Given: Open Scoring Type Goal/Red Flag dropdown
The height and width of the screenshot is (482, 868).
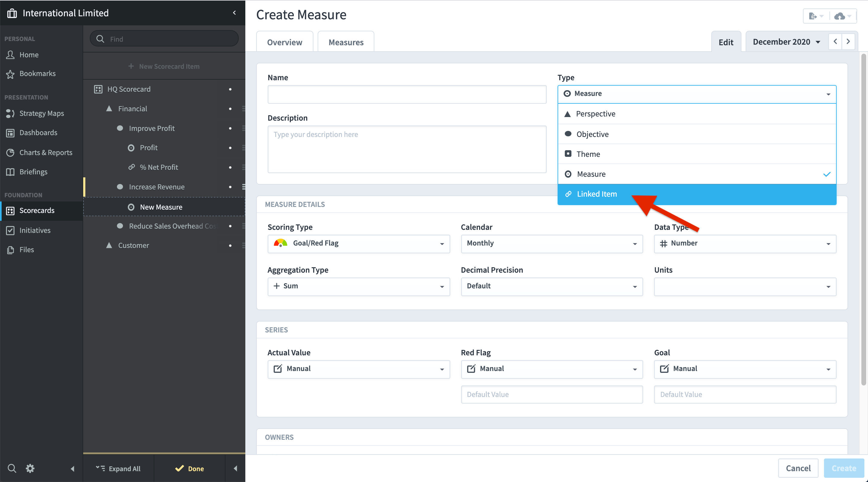Looking at the screenshot, I should click(x=359, y=243).
